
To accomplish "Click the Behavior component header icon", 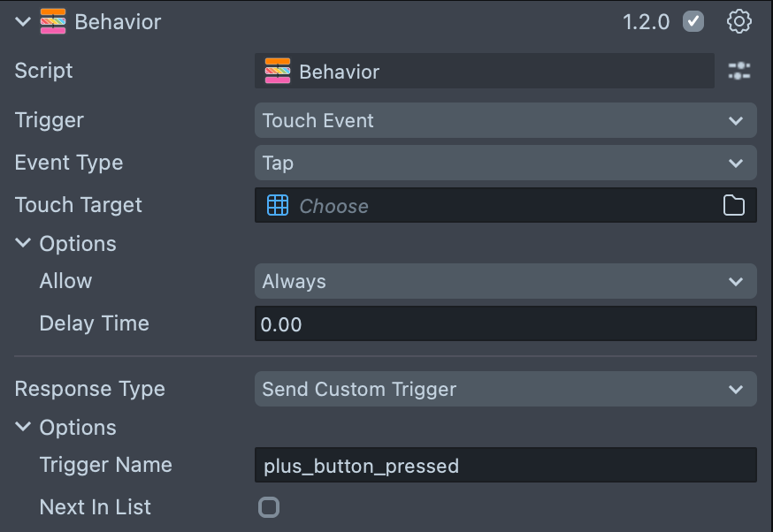I will point(53,22).
